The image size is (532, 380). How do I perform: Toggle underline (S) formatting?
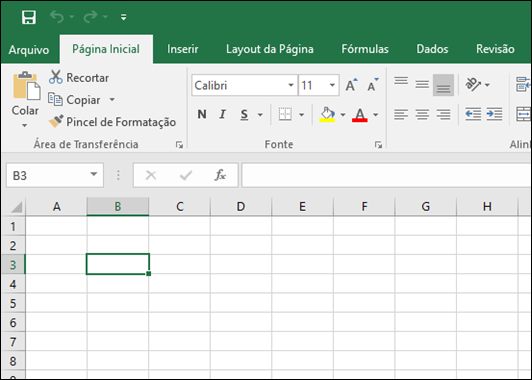tap(244, 115)
